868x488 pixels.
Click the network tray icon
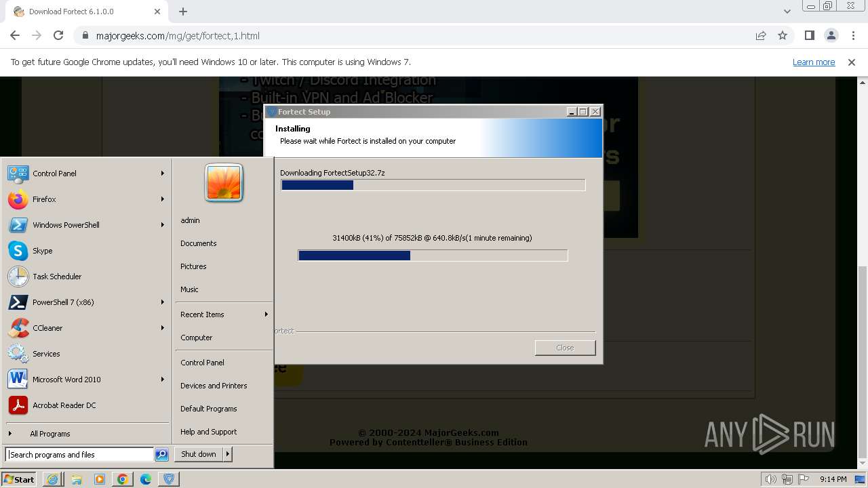point(787,479)
